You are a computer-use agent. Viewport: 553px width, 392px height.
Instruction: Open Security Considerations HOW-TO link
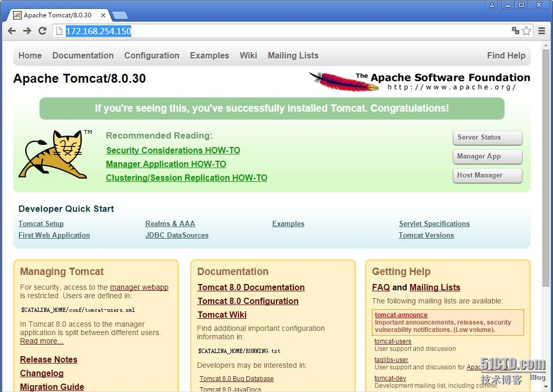(x=173, y=150)
